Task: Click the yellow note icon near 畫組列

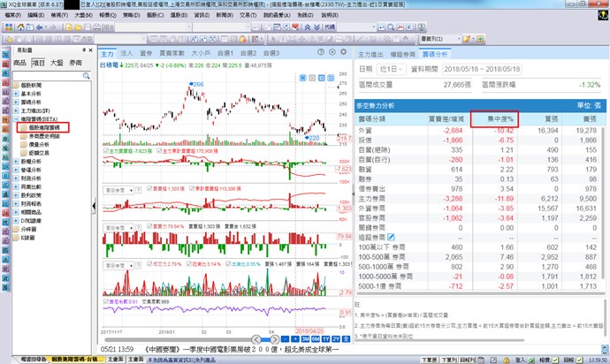Action: [467, 39]
